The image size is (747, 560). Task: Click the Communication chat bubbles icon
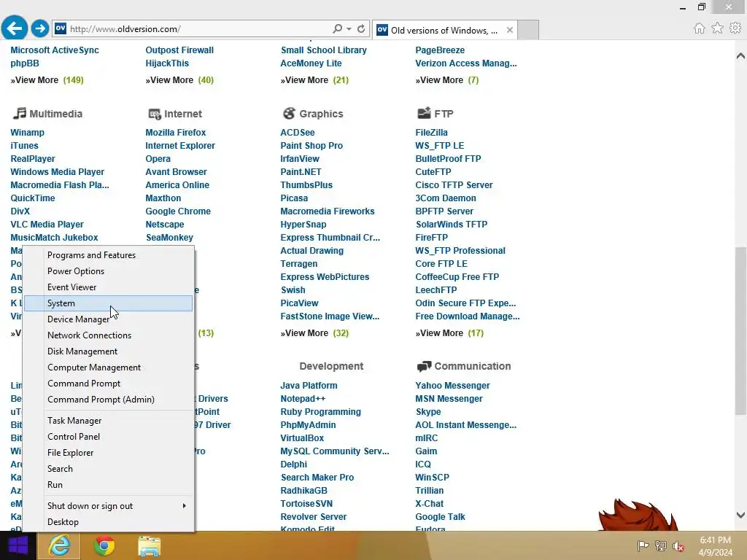424,366
